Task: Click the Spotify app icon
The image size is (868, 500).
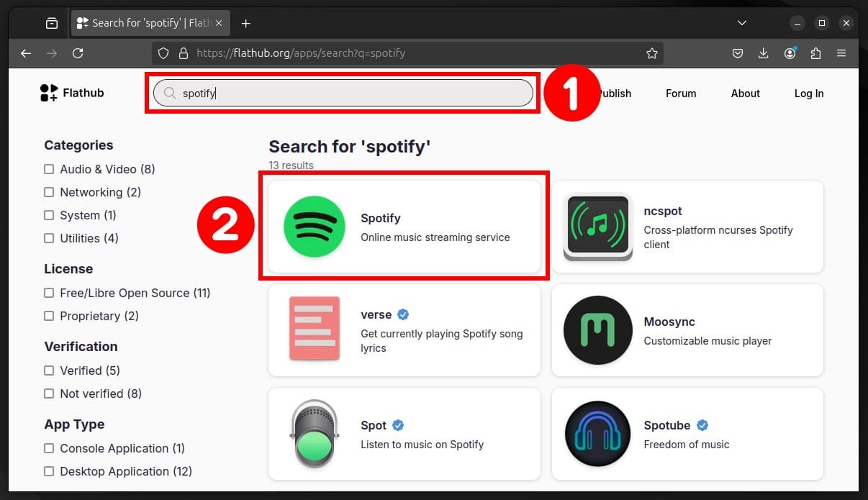Action: (314, 227)
